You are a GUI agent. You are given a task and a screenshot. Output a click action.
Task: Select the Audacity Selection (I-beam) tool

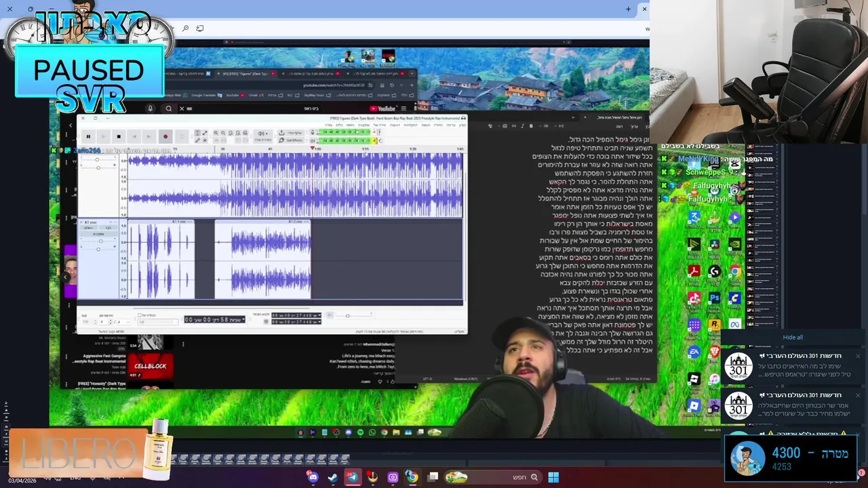(x=197, y=133)
